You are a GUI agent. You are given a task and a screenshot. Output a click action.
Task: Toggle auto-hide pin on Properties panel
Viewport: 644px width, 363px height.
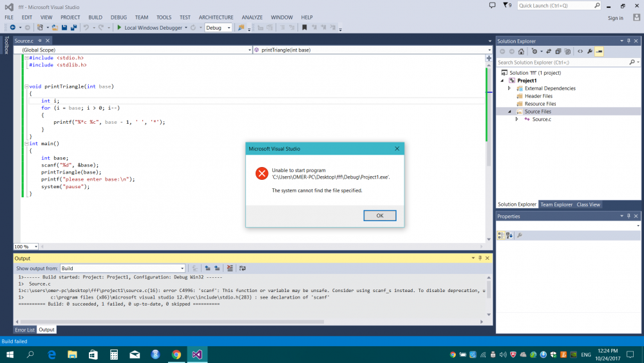pyautogui.click(x=629, y=216)
